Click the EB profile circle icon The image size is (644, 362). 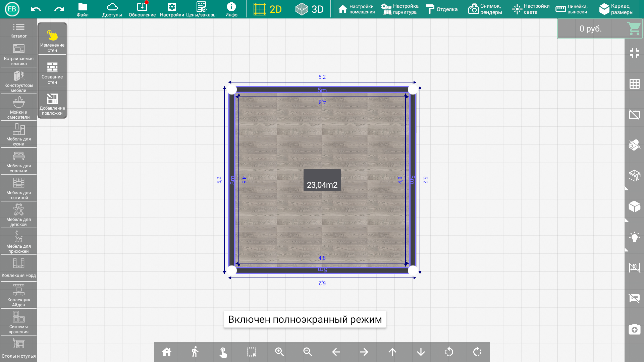(12, 9)
